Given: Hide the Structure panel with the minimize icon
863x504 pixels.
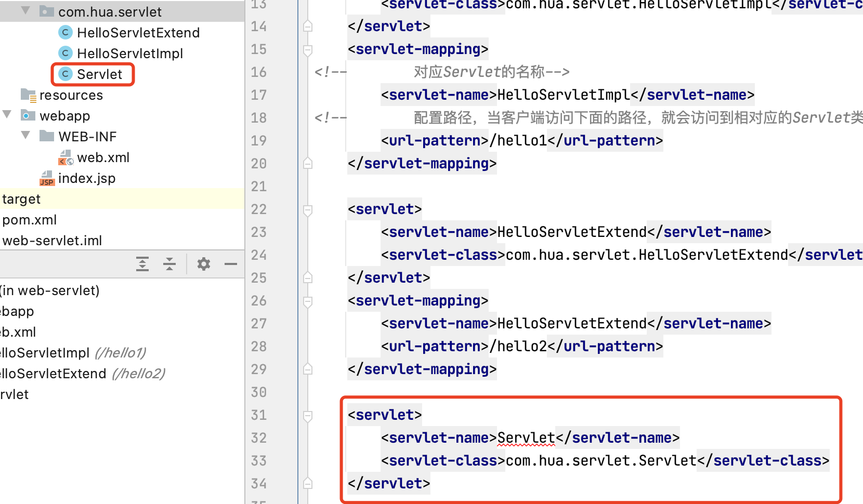Looking at the screenshot, I should (231, 264).
